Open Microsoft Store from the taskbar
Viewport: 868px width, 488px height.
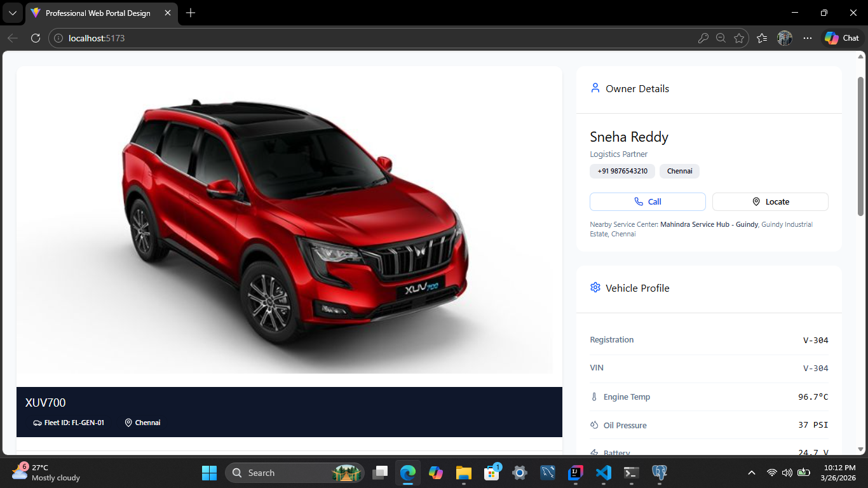491,473
